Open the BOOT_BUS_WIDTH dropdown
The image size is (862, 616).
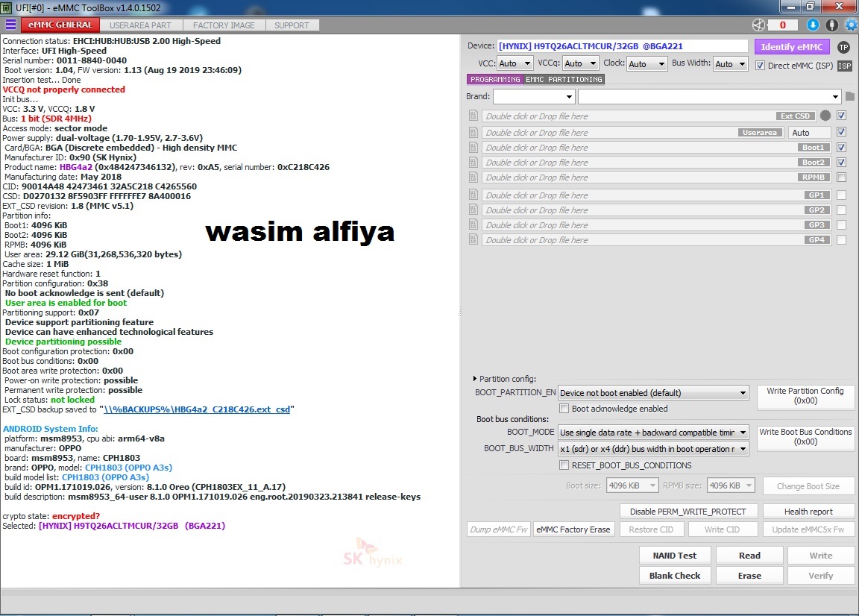pyautogui.click(x=653, y=449)
